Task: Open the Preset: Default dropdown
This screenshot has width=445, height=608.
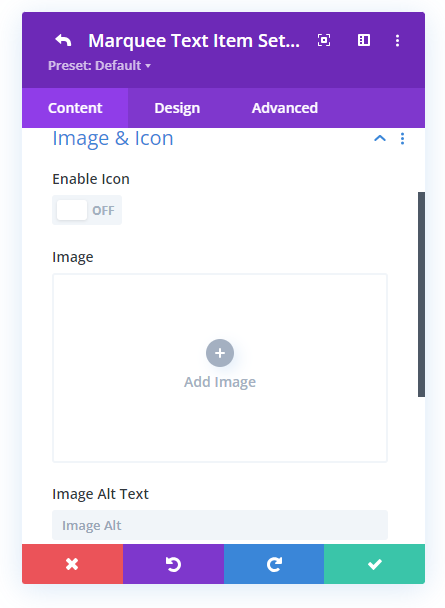Action: click(x=99, y=66)
